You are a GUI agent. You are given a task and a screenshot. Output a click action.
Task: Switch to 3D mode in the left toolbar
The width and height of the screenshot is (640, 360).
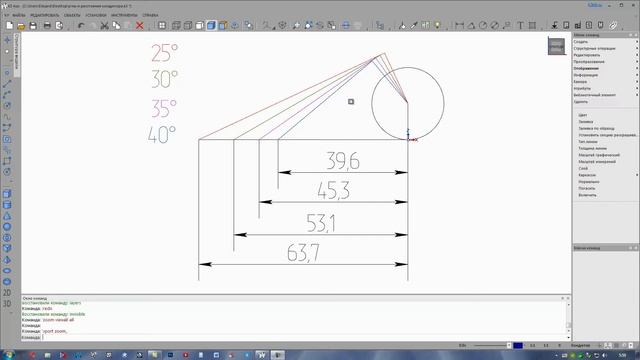[x=7, y=304]
